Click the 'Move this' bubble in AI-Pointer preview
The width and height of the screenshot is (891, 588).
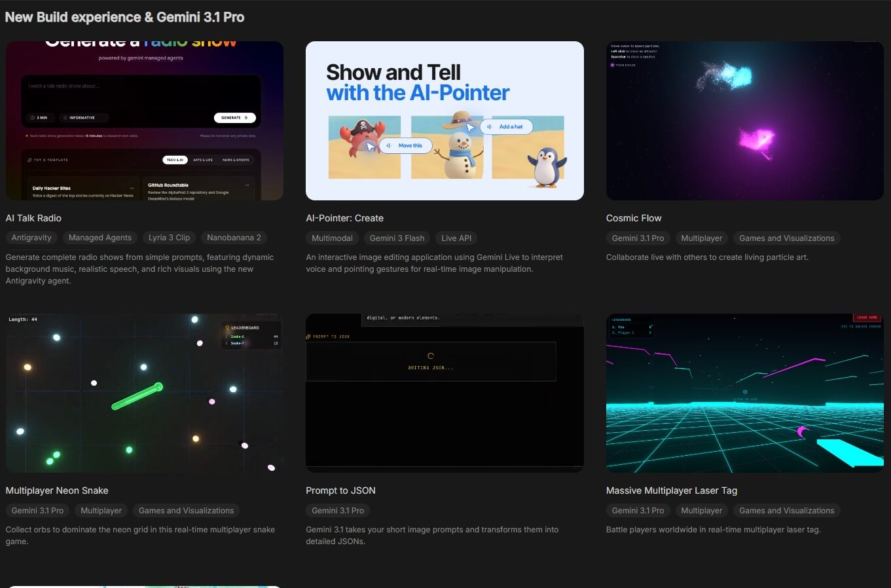click(x=406, y=145)
